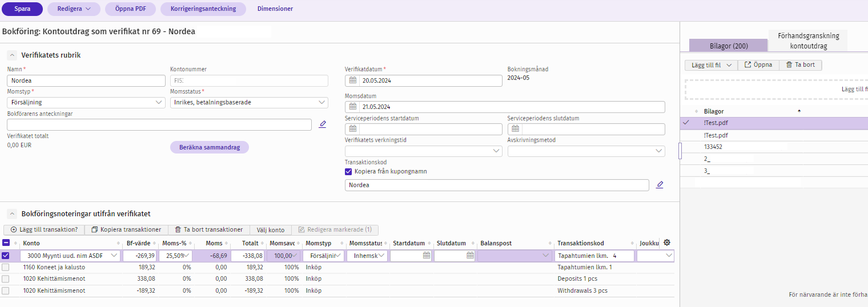Check the 1160 Koneet ja kalusto row
868x307 pixels.
click(6, 267)
